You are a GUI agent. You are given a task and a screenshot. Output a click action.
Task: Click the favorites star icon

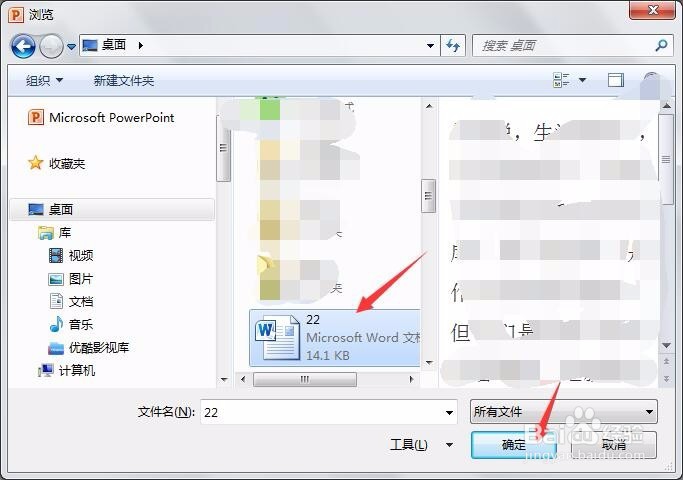(x=35, y=163)
